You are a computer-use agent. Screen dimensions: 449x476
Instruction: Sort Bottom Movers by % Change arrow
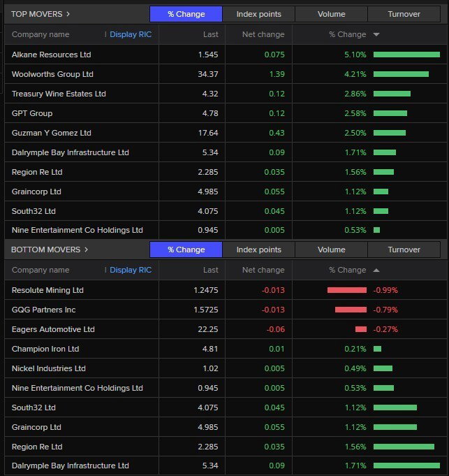pos(376,271)
